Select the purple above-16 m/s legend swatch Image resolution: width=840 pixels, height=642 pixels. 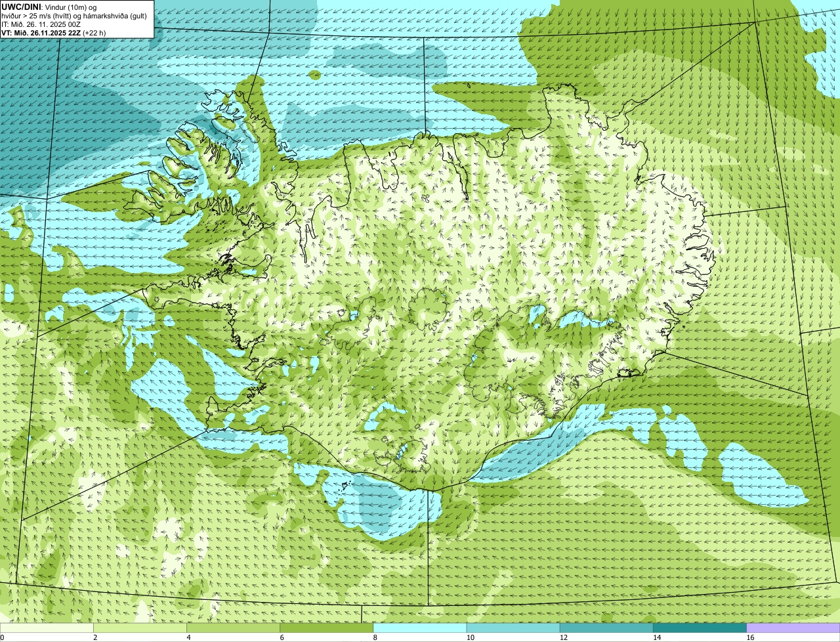[793, 628]
